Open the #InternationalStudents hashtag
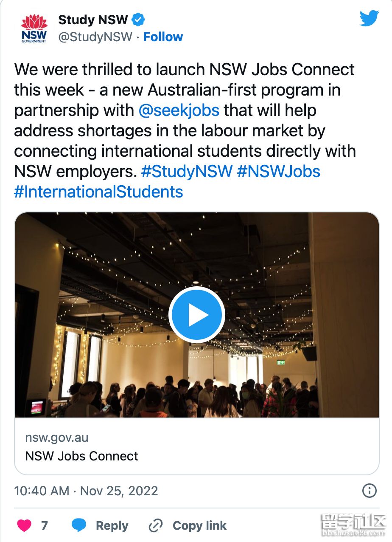 98,192
